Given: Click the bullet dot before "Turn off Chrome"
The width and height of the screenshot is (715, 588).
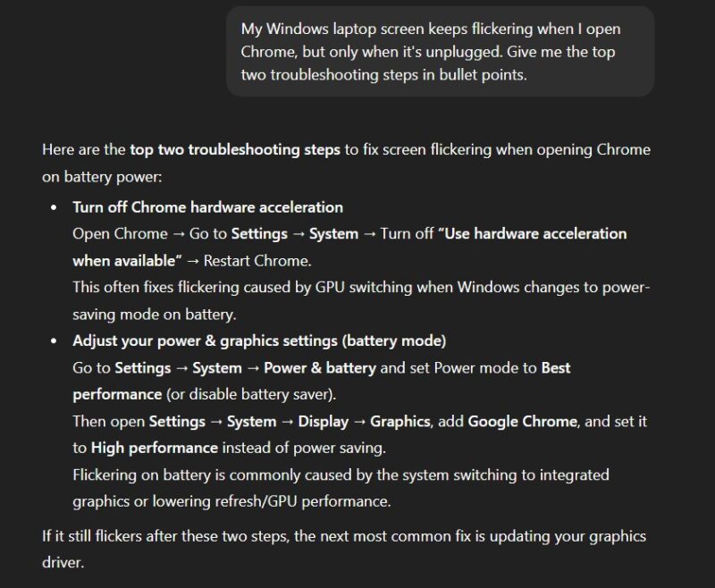Looking at the screenshot, I should (55, 207).
